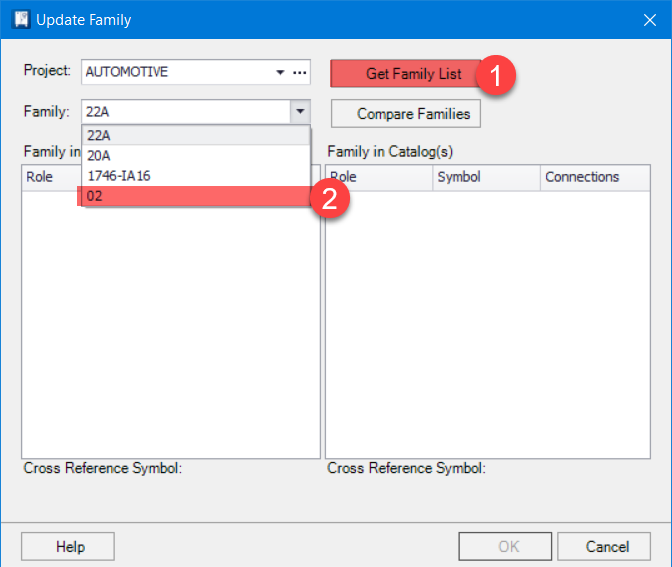672x567 pixels.
Task: Collapse the Family dropdown arrow
Action: (300, 111)
